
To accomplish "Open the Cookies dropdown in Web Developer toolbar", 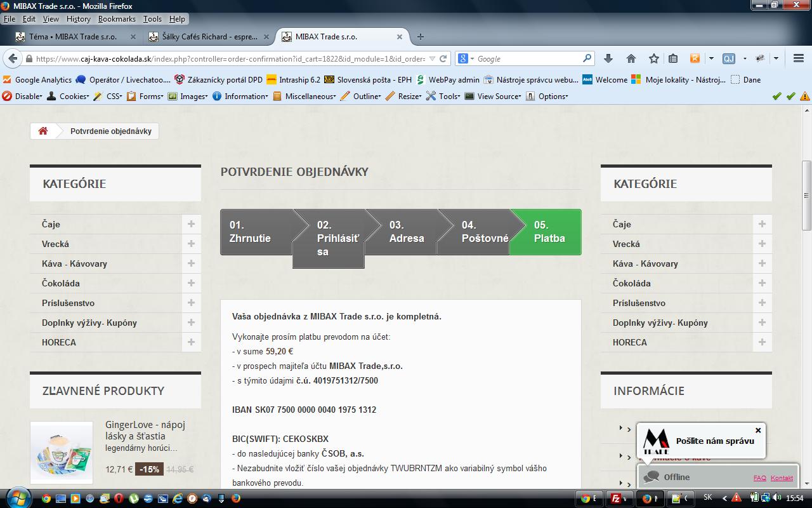I will pyautogui.click(x=68, y=97).
